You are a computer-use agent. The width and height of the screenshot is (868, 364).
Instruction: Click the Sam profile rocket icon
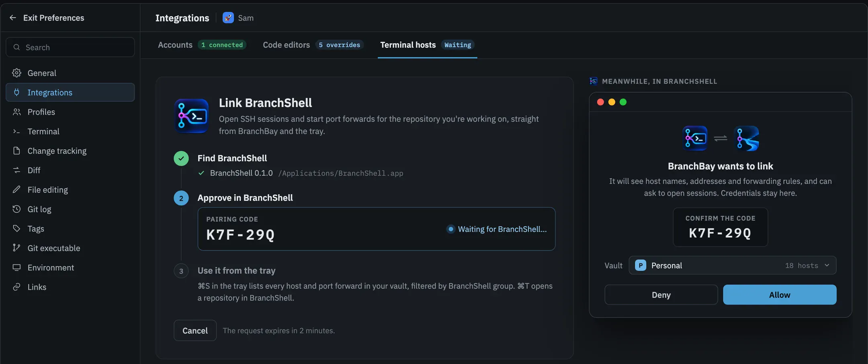[228, 18]
